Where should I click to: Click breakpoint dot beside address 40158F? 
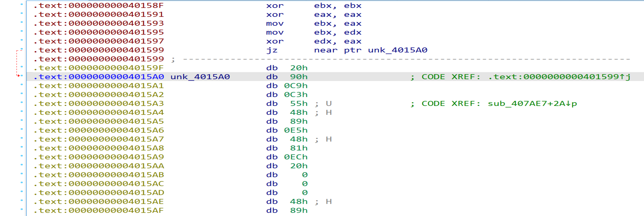pos(22,4)
